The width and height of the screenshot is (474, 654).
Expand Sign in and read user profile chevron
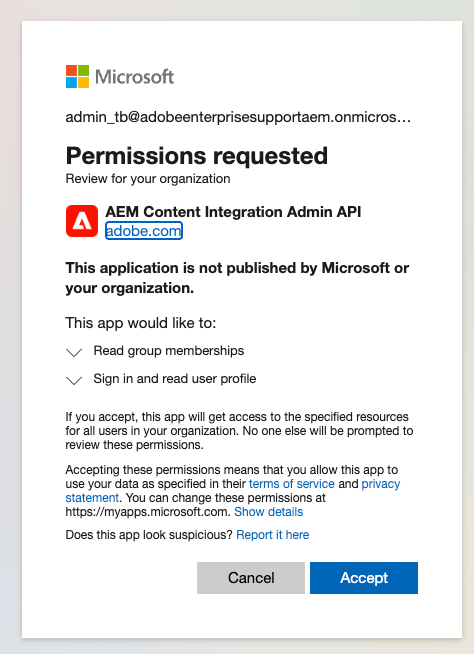74,380
